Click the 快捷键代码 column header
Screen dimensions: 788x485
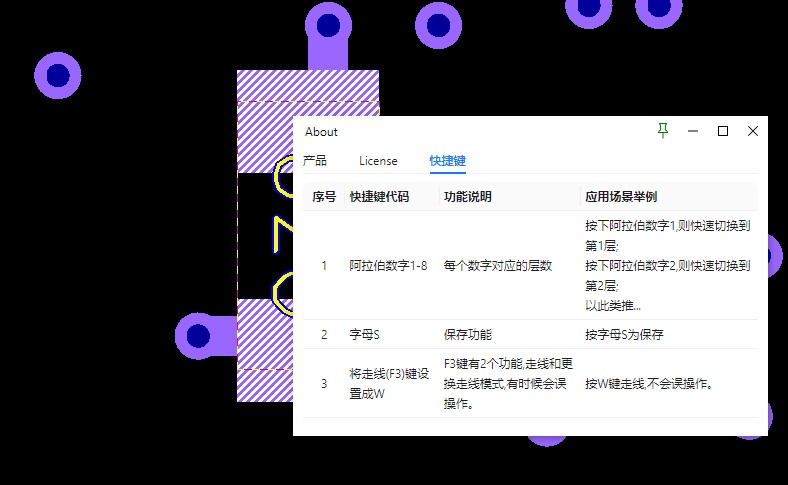coord(379,197)
